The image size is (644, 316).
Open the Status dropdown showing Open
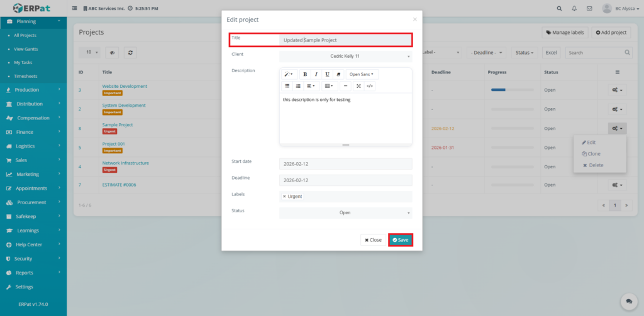click(x=345, y=213)
